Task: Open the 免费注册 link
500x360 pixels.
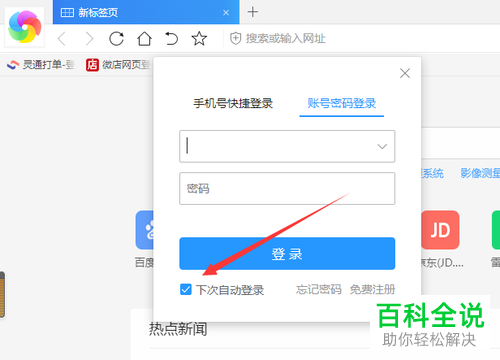Action: [372, 289]
